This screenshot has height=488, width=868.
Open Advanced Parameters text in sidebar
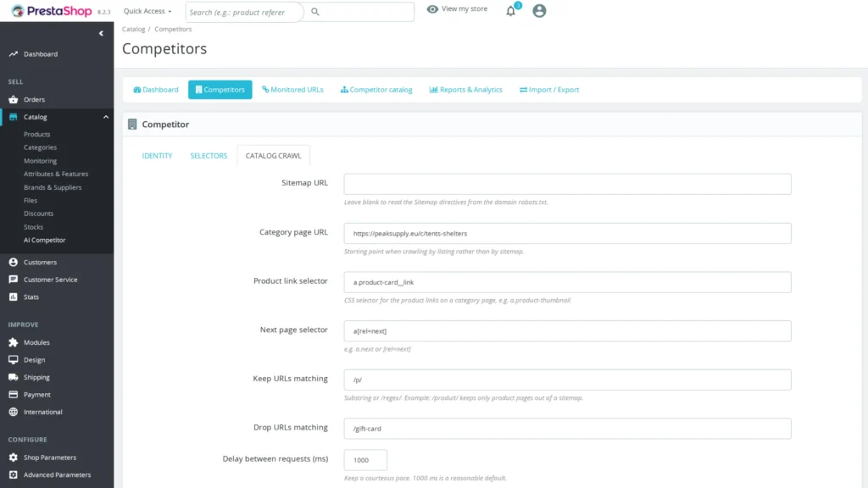click(57, 474)
